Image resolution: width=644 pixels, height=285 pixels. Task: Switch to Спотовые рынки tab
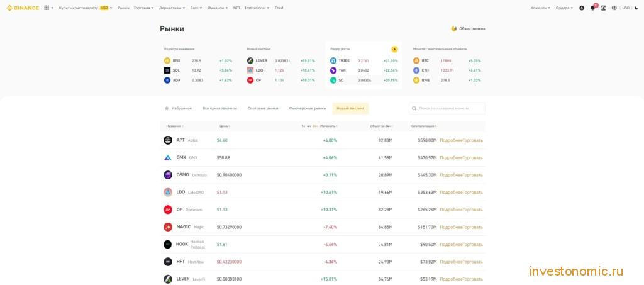coord(263,108)
